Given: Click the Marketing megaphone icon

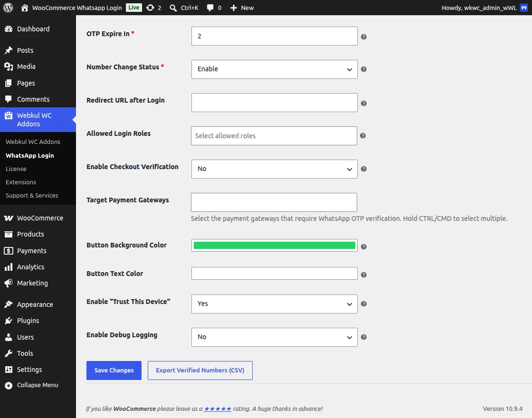Looking at the screenshot, I should [9, 283].
